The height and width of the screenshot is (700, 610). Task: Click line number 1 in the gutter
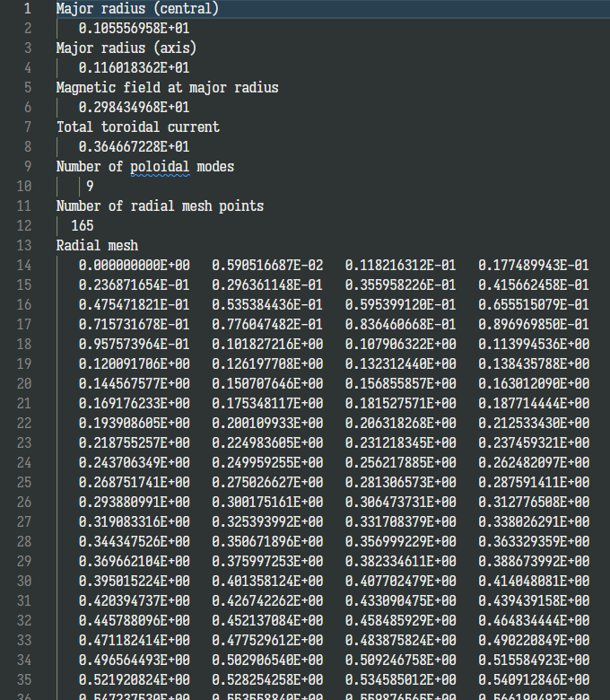coord(27,8)
